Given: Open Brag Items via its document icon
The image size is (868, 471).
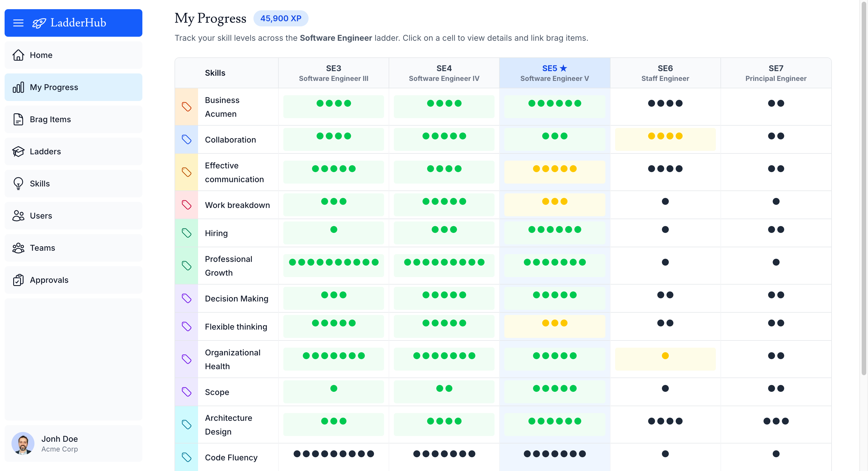Looking at the screenshot, I should pyautogui.click(x=19, y=119).
